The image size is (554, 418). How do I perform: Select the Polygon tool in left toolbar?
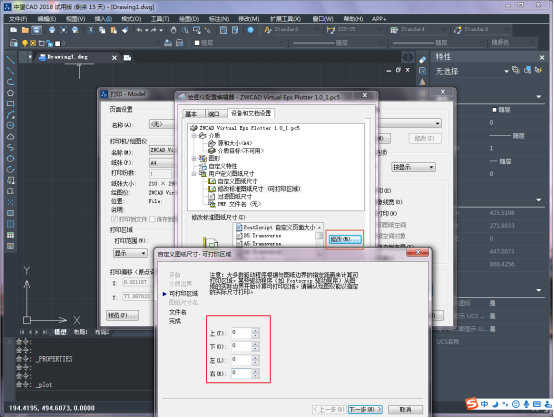tap(10, 93)
